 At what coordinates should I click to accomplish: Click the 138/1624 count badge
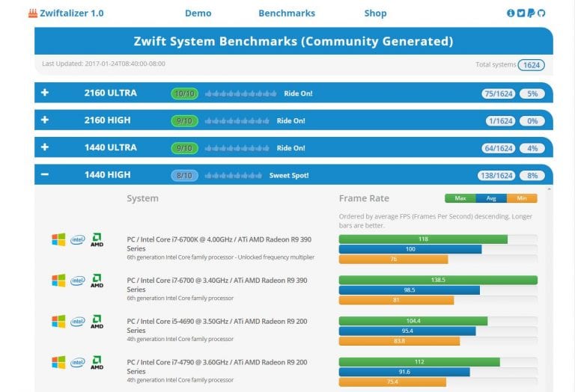click(496, 176)
